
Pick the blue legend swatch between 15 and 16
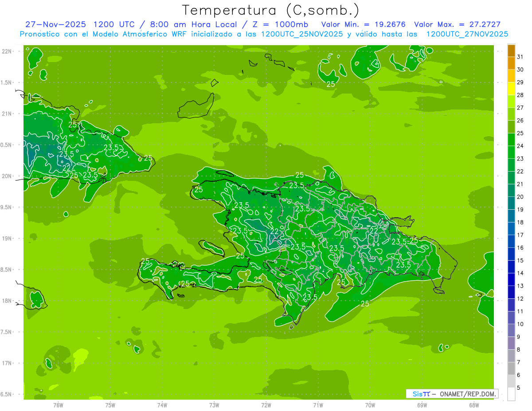coord(511,254)
